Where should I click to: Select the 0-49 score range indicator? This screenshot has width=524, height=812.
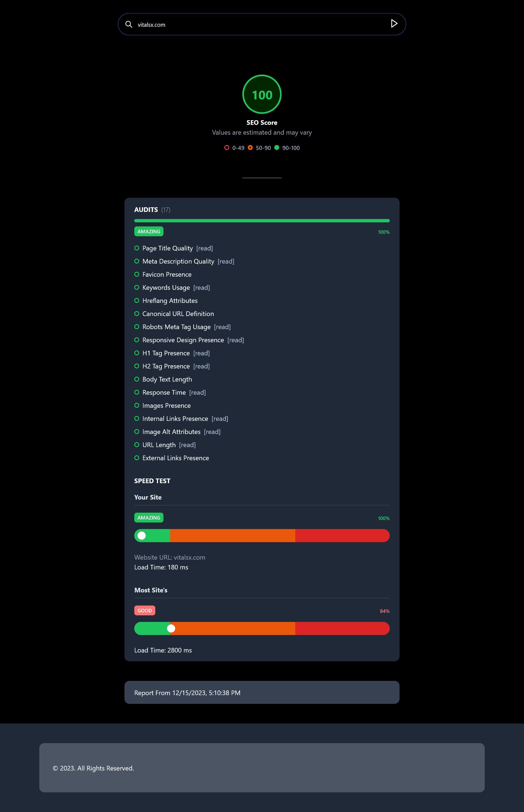click(x=227, y=147)
